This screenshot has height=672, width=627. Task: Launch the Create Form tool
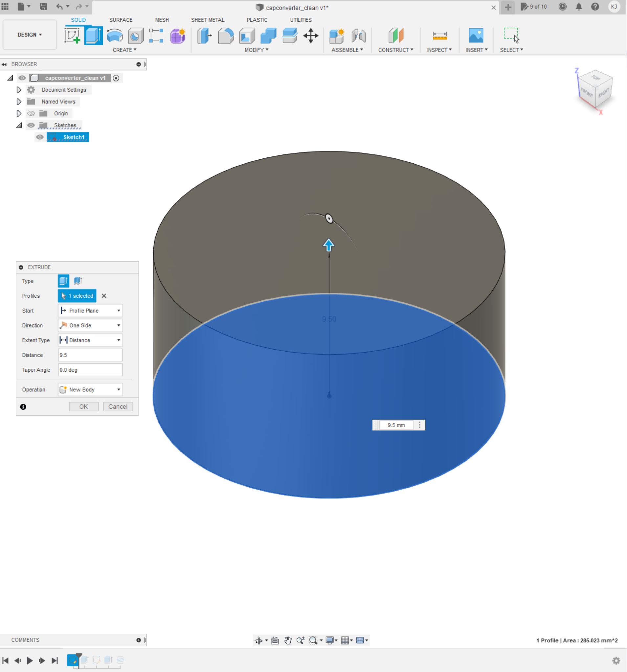click(178, 35)
